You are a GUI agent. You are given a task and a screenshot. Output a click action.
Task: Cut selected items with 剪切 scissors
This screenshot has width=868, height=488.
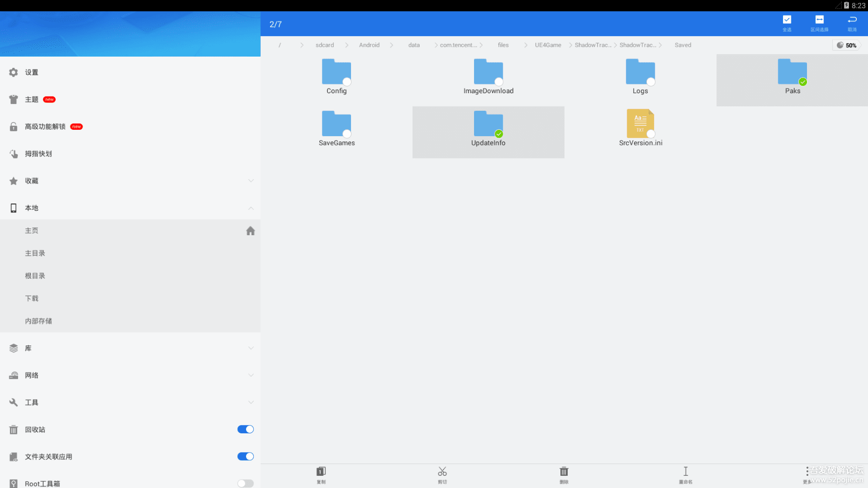tap(442, 475)
